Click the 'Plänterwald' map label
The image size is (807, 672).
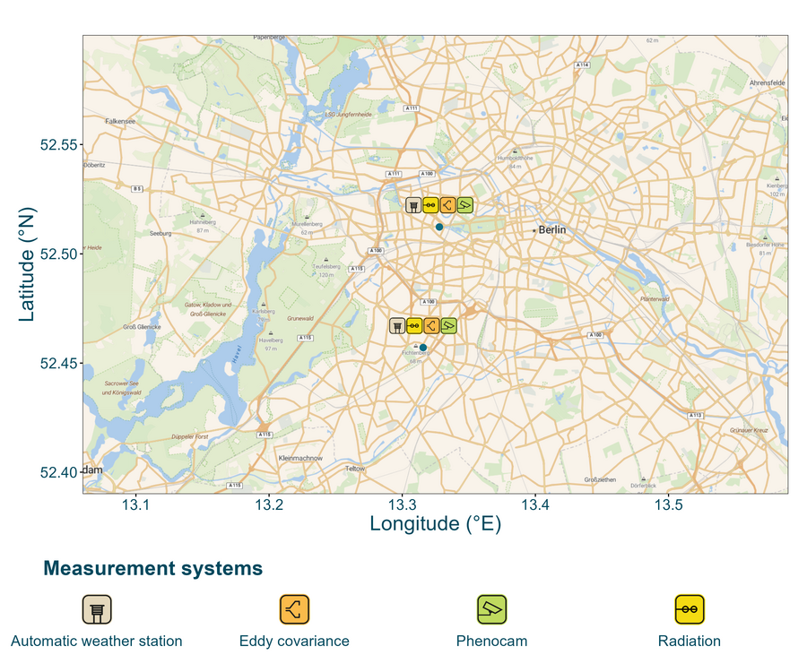pyautogui.click(x=655, y=298)
